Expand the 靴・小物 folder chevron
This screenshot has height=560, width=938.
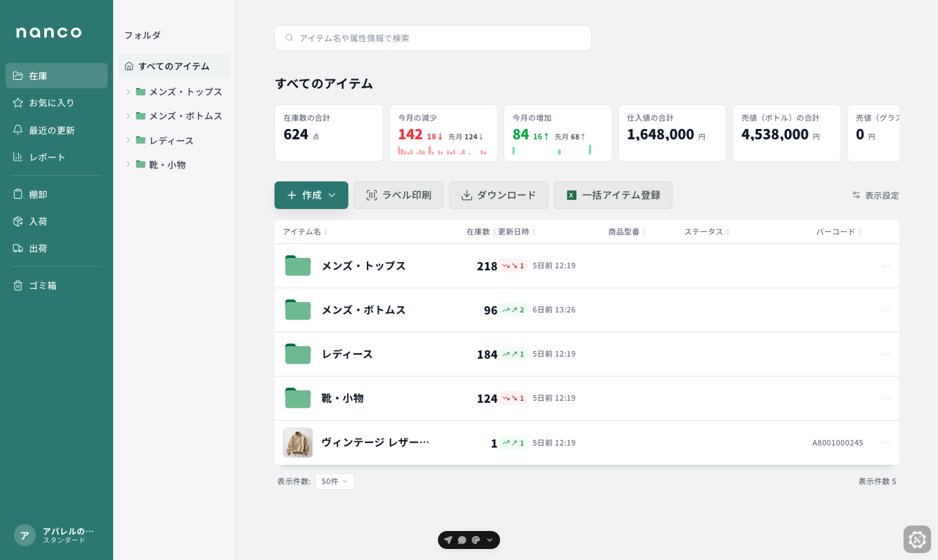pyautogui.click(x=128, y=164)
